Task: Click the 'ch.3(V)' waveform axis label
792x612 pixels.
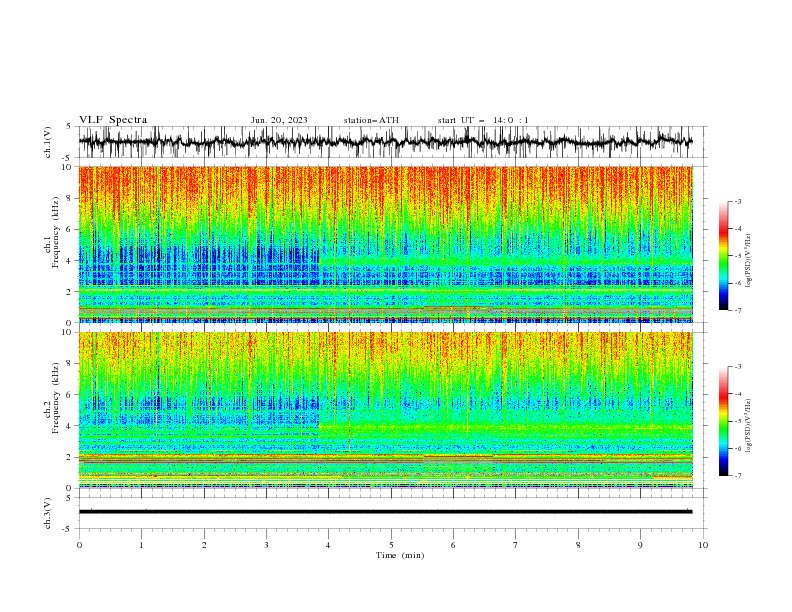Action: pos(48,513)
